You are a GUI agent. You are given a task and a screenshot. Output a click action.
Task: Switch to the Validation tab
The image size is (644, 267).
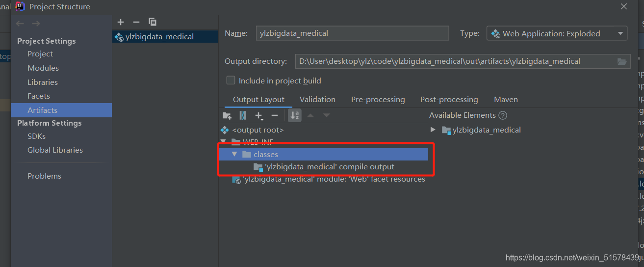click(x=317, y=99)
